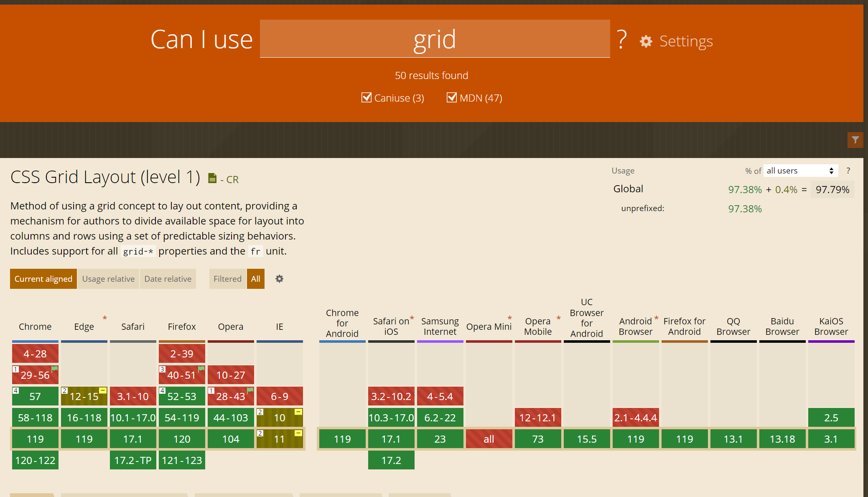
Task: Click the Settings gear icon in header
Action: click(x=646, y=41)
